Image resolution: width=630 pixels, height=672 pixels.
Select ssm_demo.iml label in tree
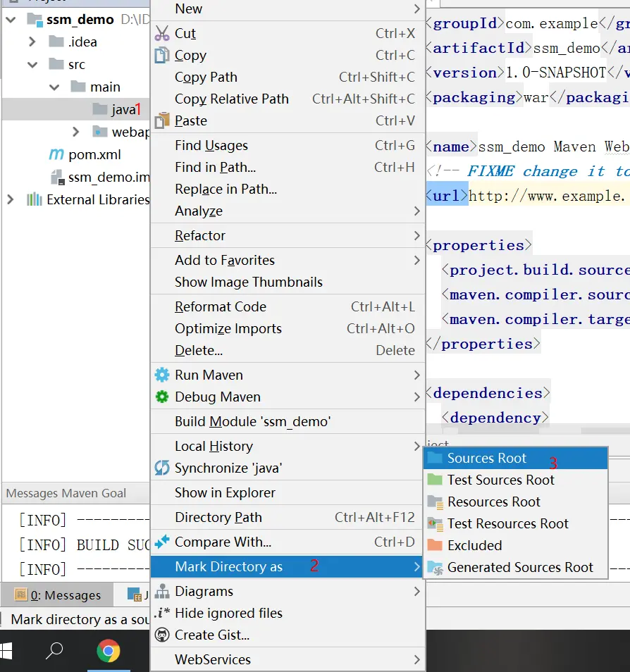(x=109, y=177)
